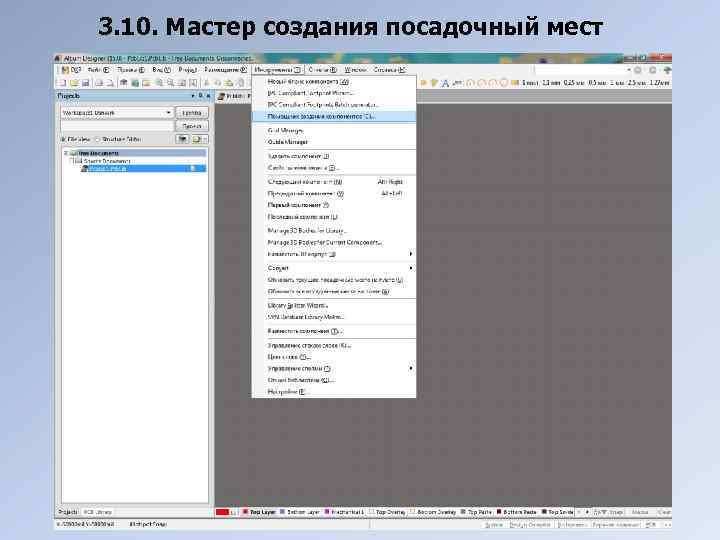The image size is (720, 540).
Task: Open the Project menu
Action: (187, 70)
